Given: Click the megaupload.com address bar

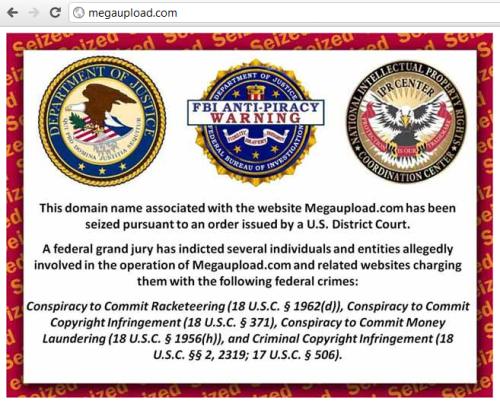Looking at the screenshot, I should (284, 13).
